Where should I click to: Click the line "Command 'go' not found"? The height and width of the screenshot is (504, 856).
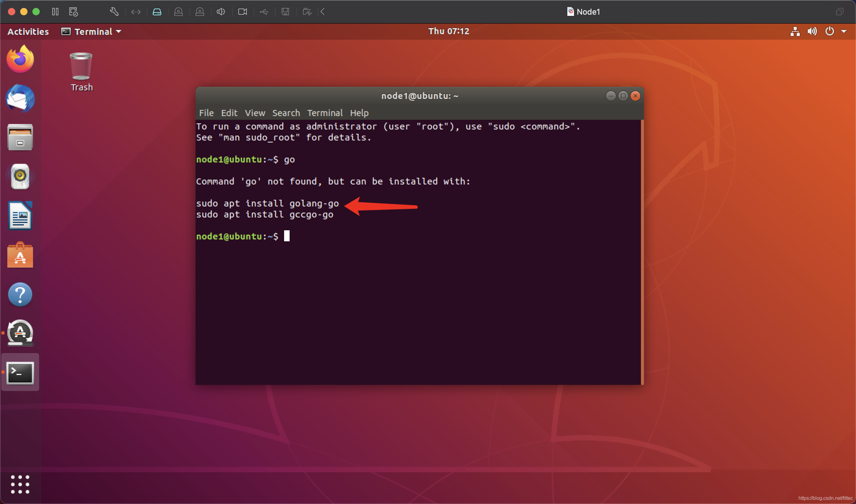pos(333,181)
